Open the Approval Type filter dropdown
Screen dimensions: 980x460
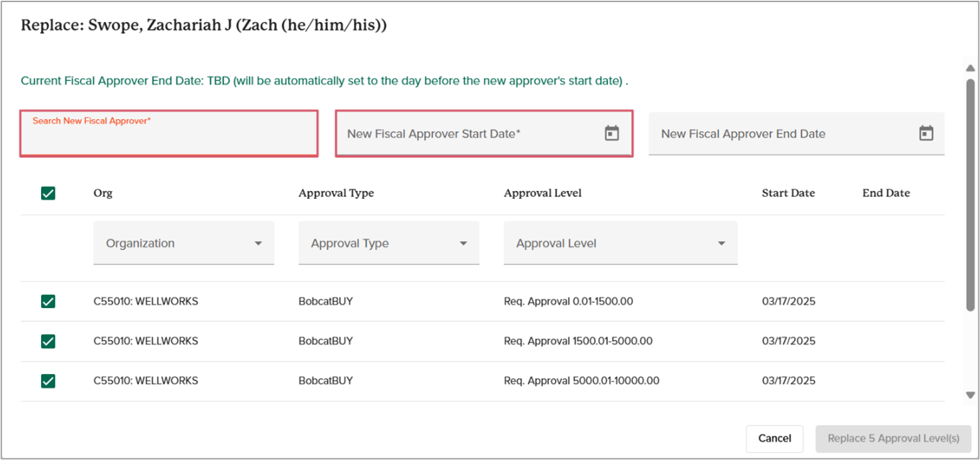pos(389,243)
